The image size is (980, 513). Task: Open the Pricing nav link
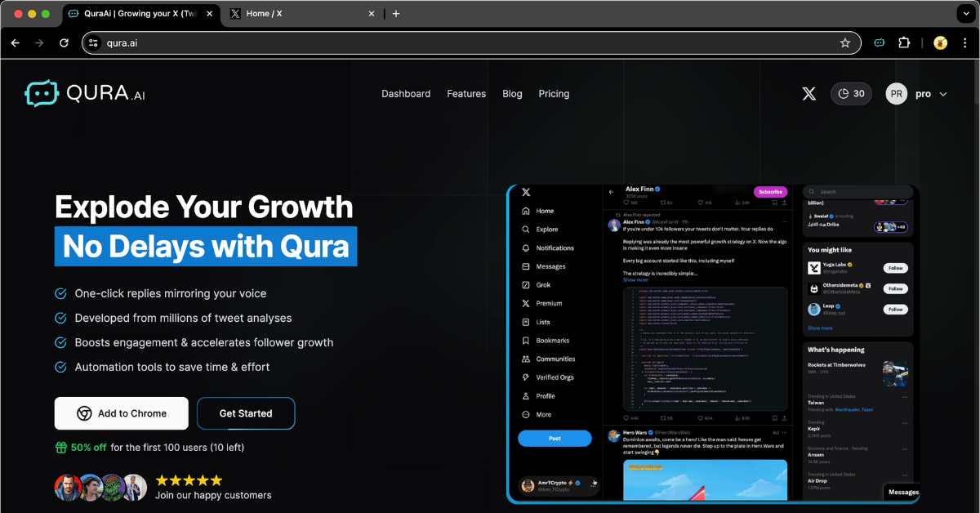click(554, 94)
